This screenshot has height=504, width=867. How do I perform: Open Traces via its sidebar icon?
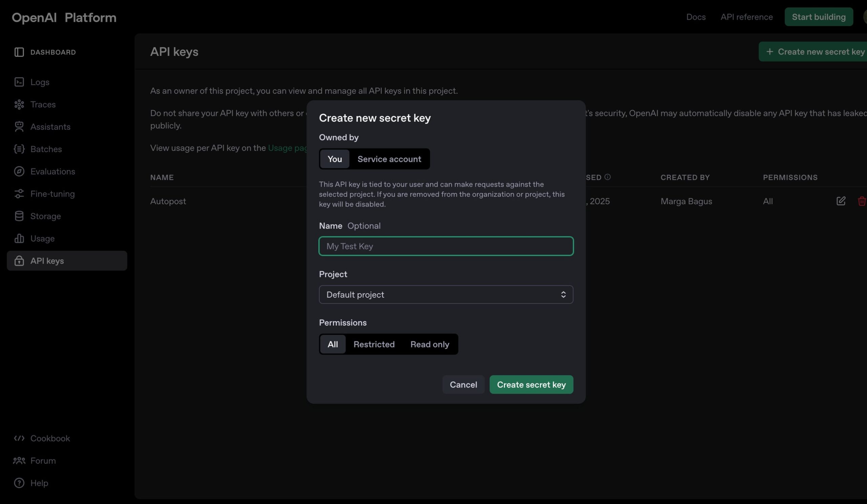(19, 104)
